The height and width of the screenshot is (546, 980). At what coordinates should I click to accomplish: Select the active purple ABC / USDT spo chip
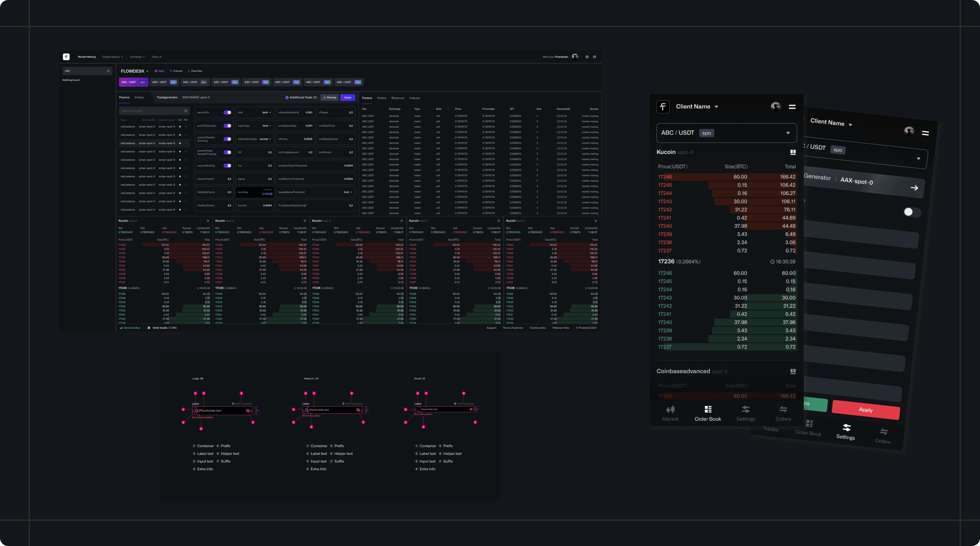tap(133, 82)
